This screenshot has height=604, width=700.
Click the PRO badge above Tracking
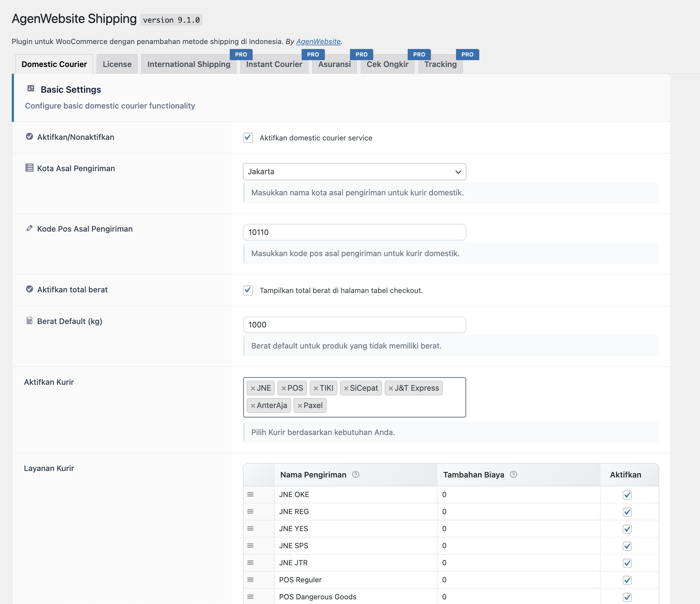click(467, 54)
